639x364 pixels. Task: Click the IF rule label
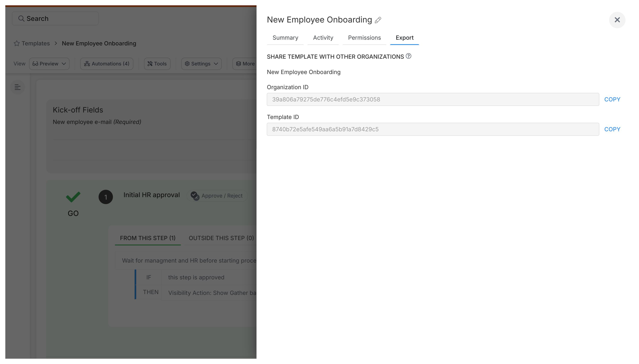click(149, 277)
